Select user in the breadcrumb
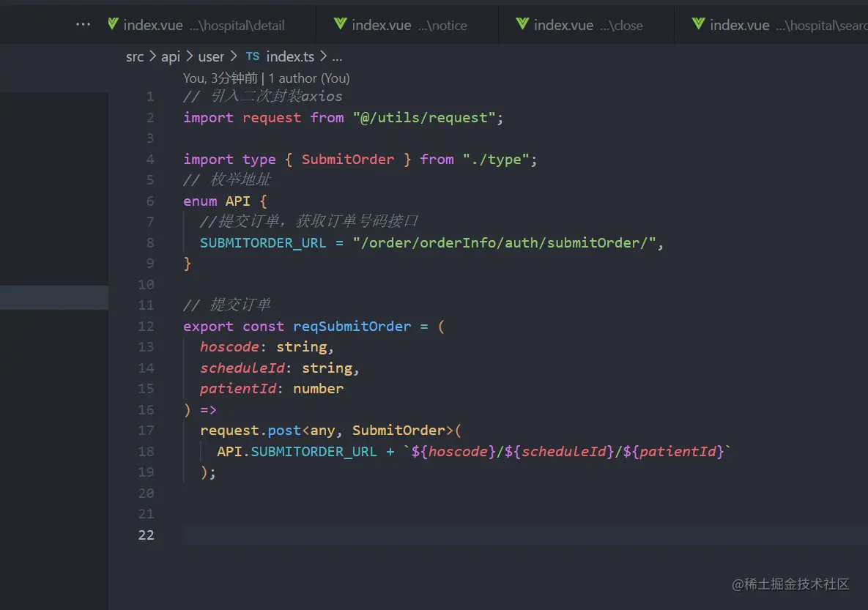 211,56
